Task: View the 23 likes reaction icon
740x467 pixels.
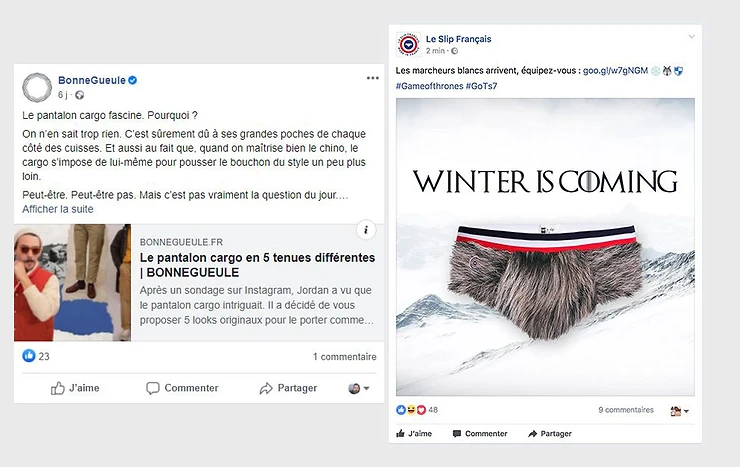Action: (29, 356)
